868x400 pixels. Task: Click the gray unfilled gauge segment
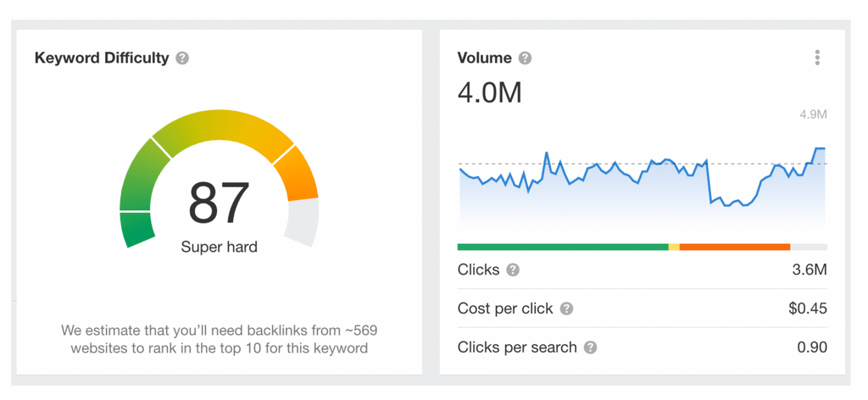pos(303,221)
